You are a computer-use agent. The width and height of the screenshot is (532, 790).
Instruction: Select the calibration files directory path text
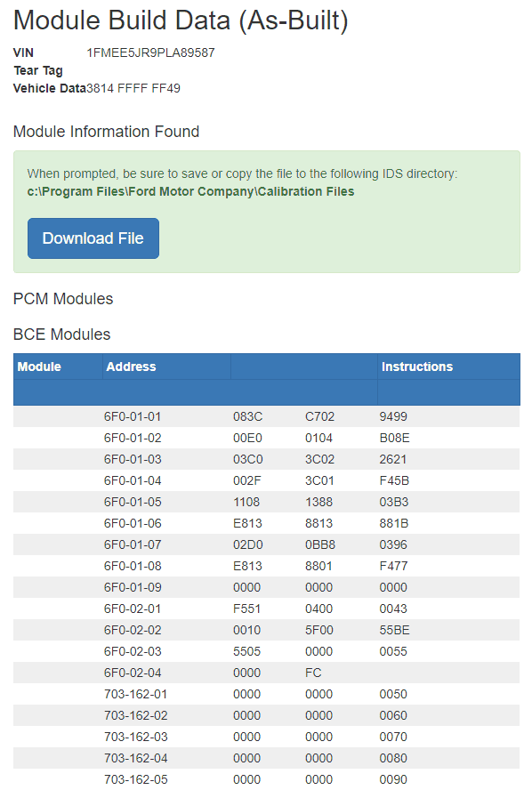pos(190,192)
